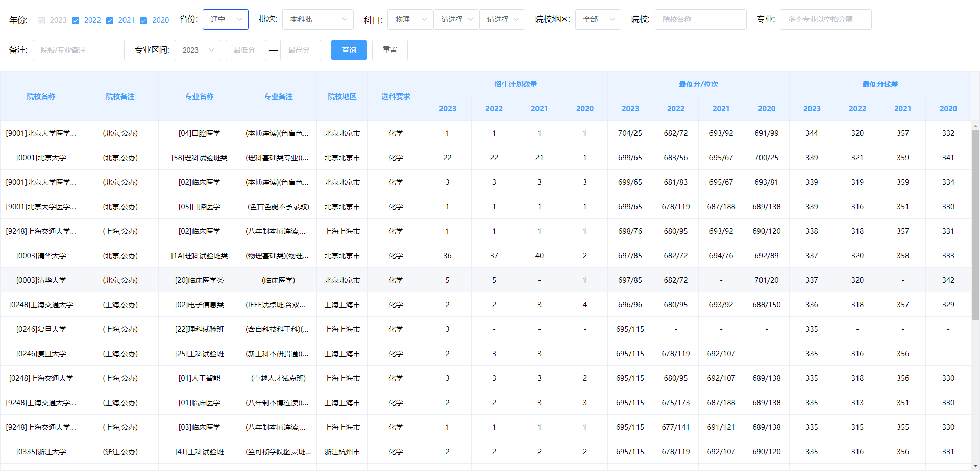Open the second 请选择 subject dropdown
Image resolution: width=980 pixels, height=471 pixels.
coord(502,19)
